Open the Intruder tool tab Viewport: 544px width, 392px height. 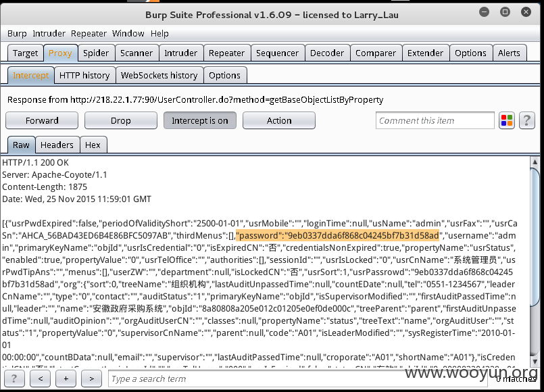coord(180,53)
